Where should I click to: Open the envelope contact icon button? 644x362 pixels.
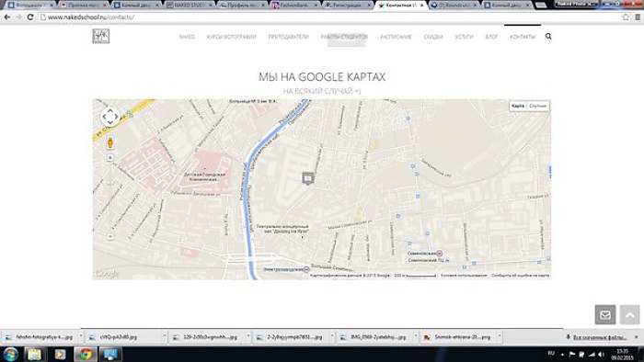pyautogui.click(x=605, y=315)
